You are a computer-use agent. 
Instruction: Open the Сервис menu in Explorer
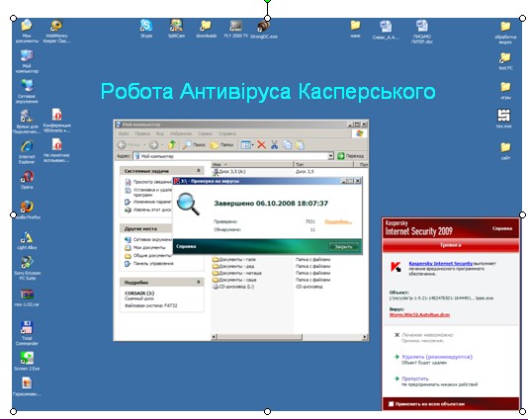point(205,133)
